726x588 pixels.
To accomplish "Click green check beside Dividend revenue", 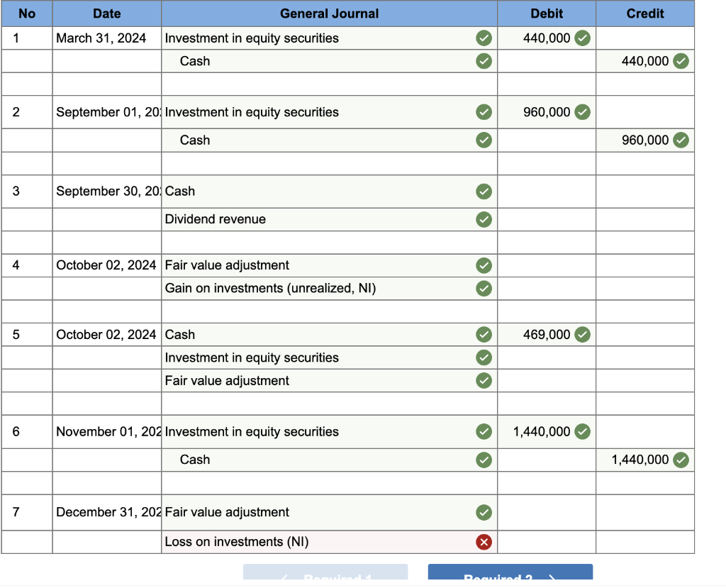I will pos(484,219).
